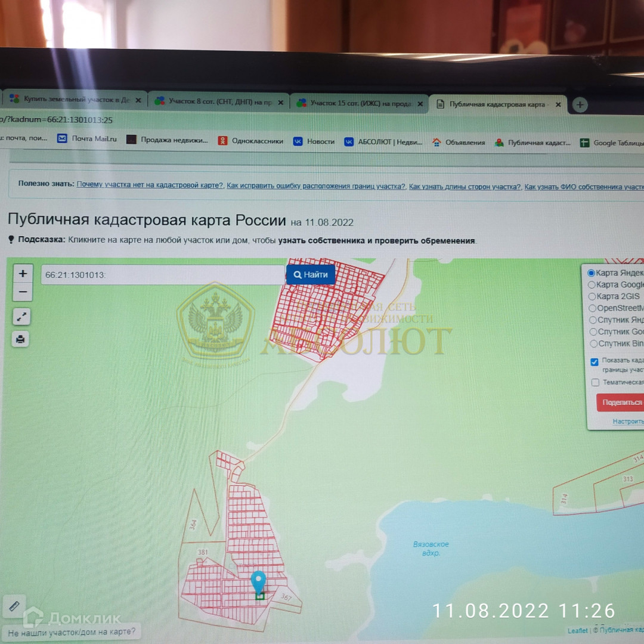Click the 'Найти' search button
644x644 pixels.
point(311,275)
